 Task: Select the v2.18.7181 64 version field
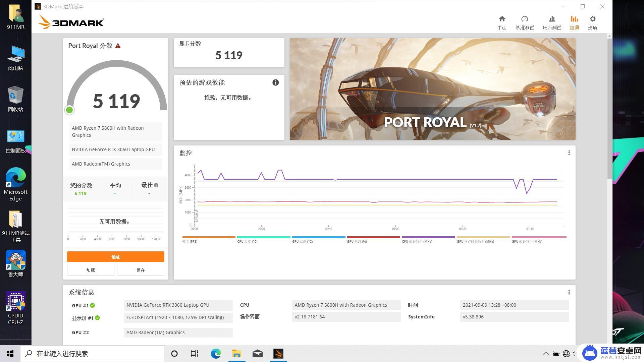coord(346,317)
